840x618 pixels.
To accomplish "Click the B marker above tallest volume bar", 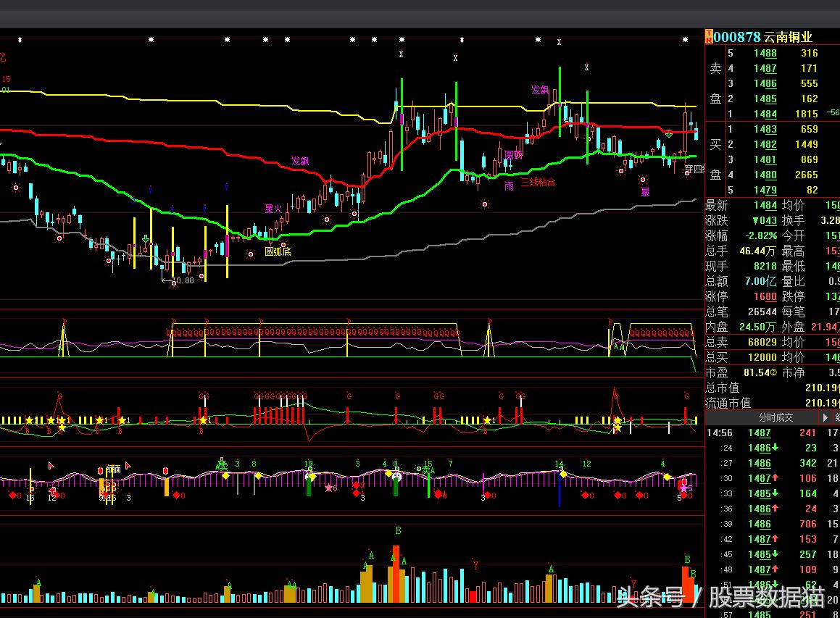I will pos(398,531).
